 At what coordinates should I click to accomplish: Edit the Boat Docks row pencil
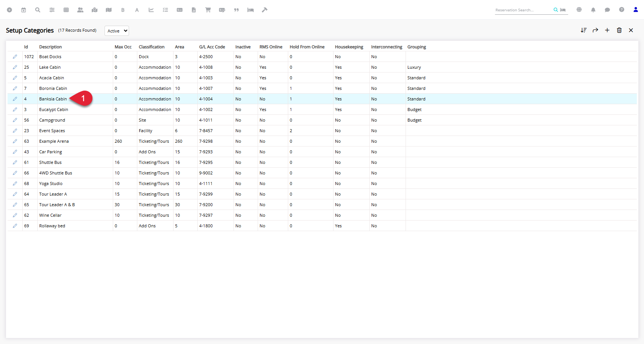pyautogui.click(x=15, y=57)
